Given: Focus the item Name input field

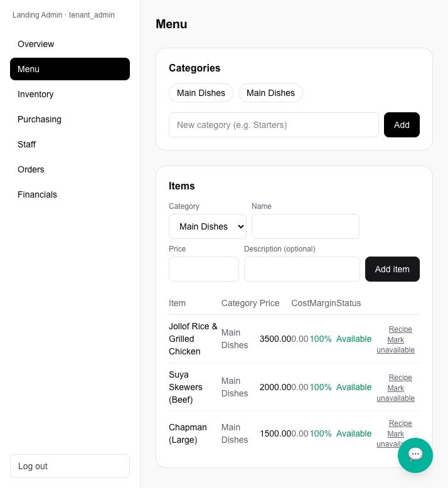Looking at the screenshot, I should click(305, 226).
